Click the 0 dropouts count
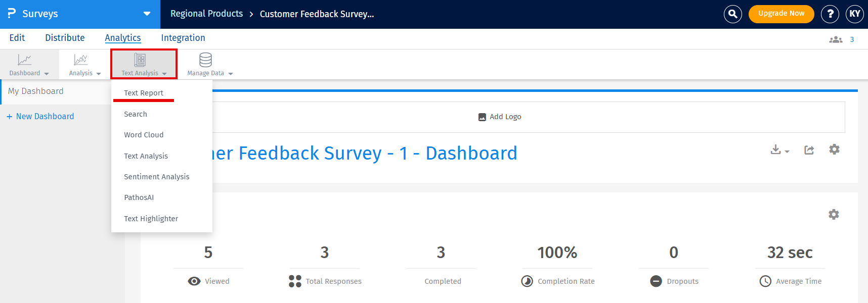This screenshot has width=868, height=303. pos(673,252)
